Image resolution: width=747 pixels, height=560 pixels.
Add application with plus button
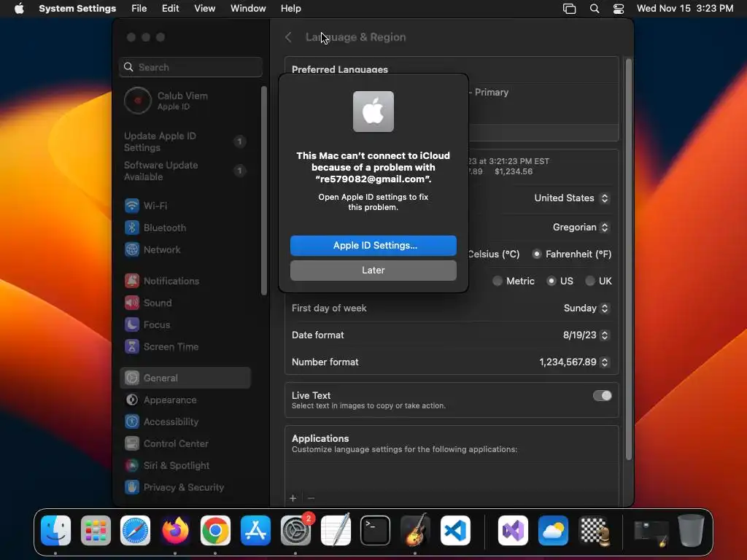293,498
